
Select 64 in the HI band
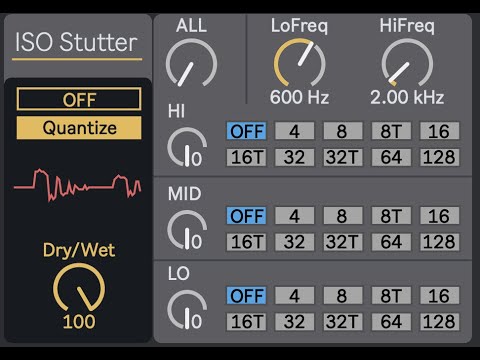tap(391, 157)
